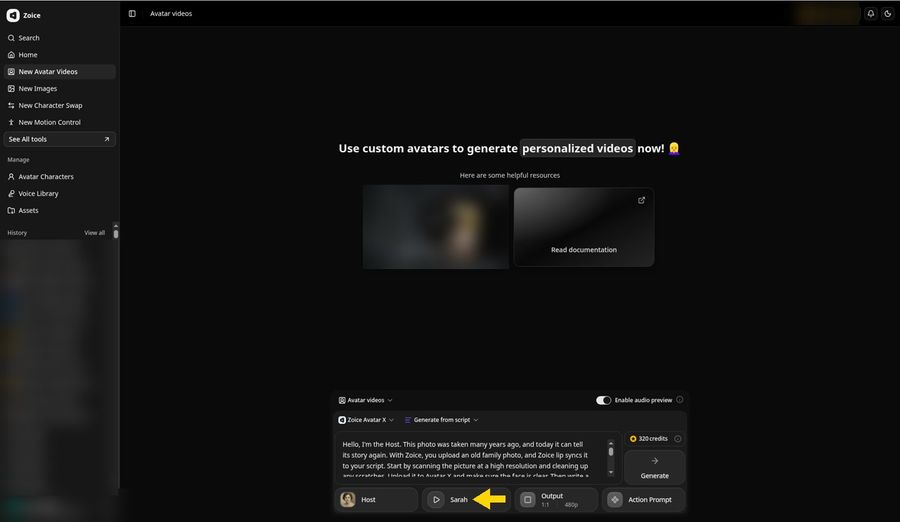This screenshot has width=900, height=522.
Task: Open the notifications bell
Action: click(x=871, y=13)
